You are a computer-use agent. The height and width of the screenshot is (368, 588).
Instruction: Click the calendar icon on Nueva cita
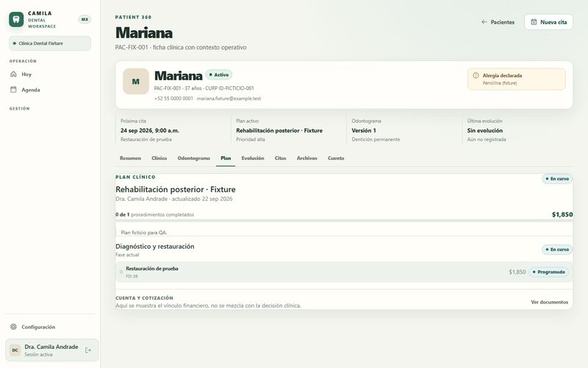click(x=534, y=22)
